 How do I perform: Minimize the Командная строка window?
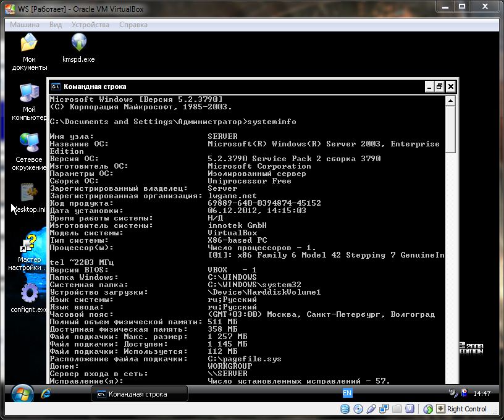click(x=429, y=86)
